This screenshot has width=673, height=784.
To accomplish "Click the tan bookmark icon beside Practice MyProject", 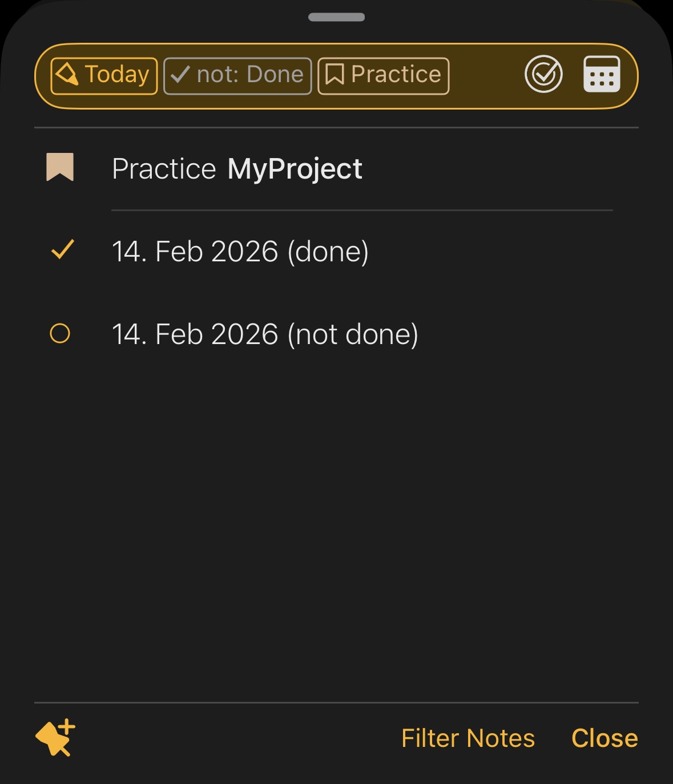I will point(60,167).
